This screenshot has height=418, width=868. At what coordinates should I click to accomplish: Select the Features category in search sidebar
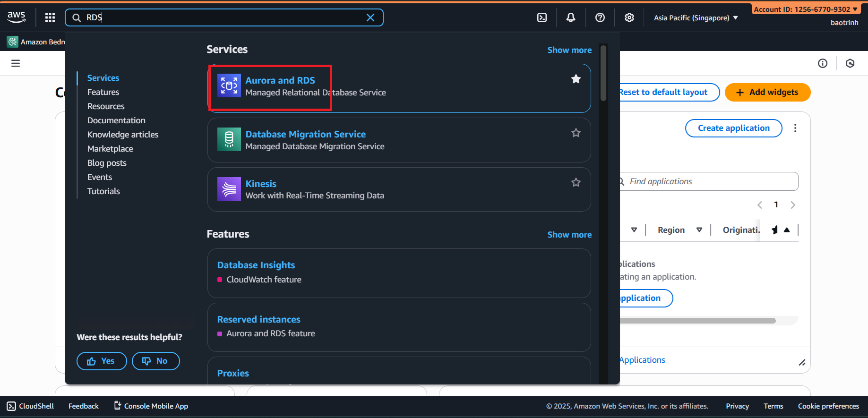click(x=103, y=92)
